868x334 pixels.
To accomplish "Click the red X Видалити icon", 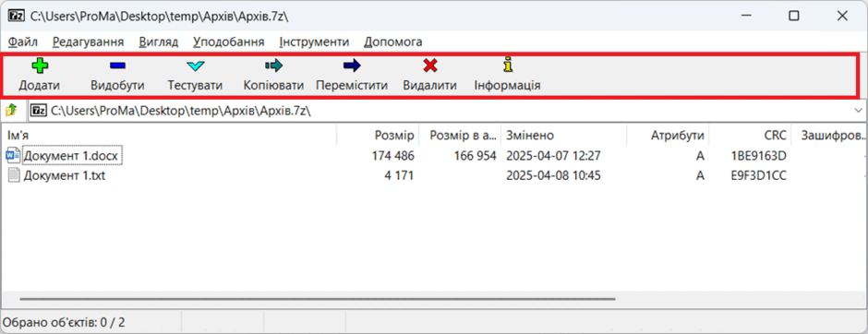I will (430, 66).
